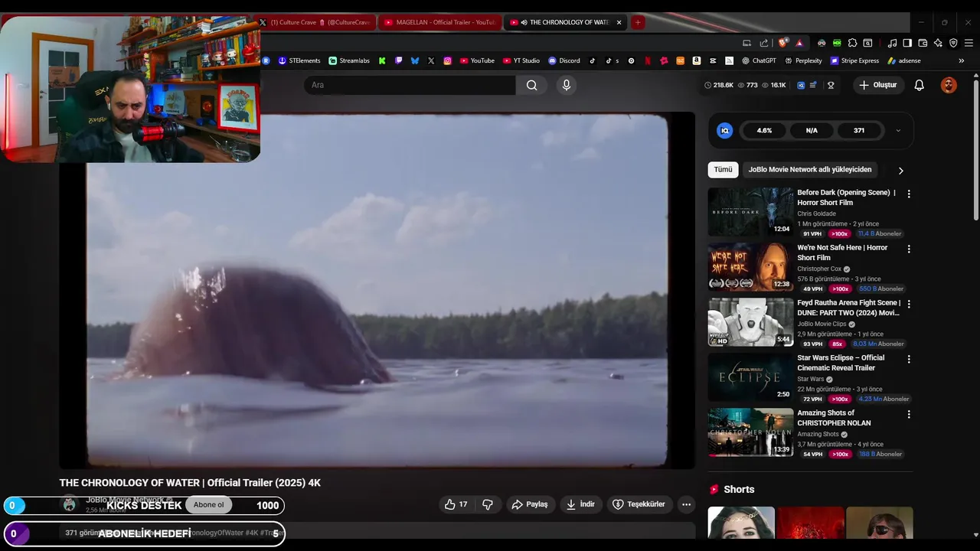Click Chris Goldade channel name
This screenshot has height=551, width=980.
click(x=816, y=214)
